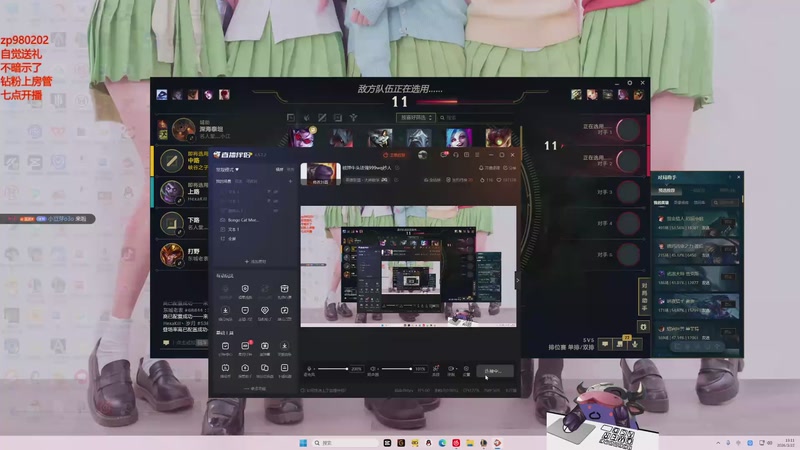
Task: Click the taskbar search box
Action: [x=346, y=443]
